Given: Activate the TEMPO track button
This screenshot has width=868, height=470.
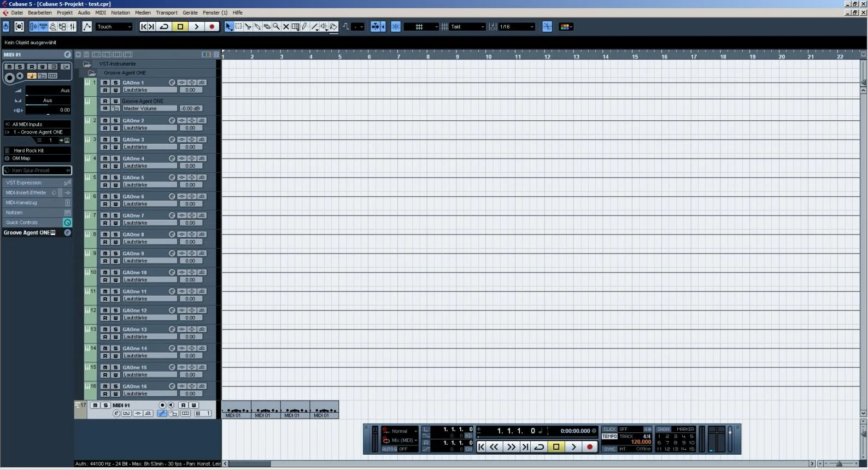Looking at the screenshot, I should (x=609, y=437).
